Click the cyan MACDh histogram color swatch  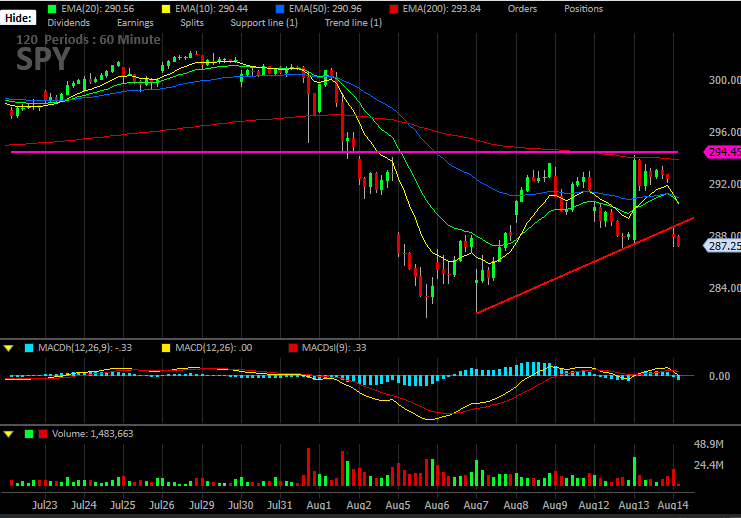(x=29, y=348)
